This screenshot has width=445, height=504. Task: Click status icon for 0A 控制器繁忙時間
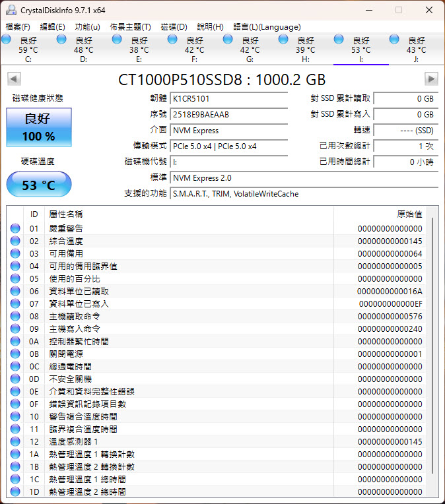[x=15, y=341]
